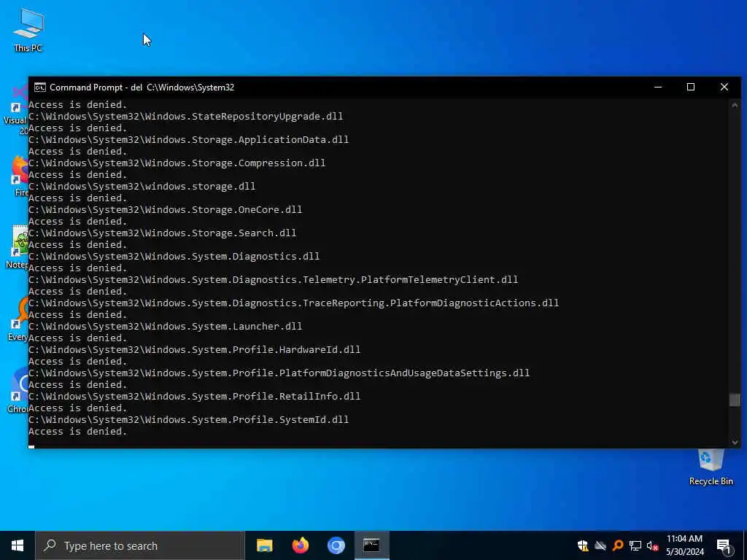Click the Windows.Storage.Search.dll line
Image resolution: width=747 pixels, height=560 pixels.
coord(163,233)
